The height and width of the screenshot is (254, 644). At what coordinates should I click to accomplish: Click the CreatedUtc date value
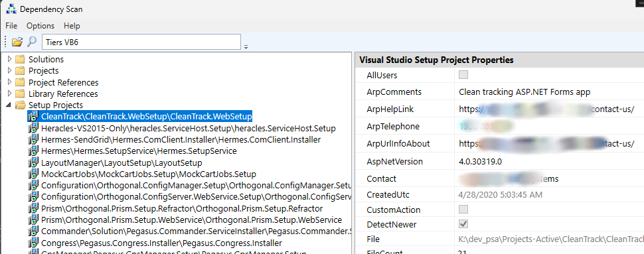click(x=501, y=194)
